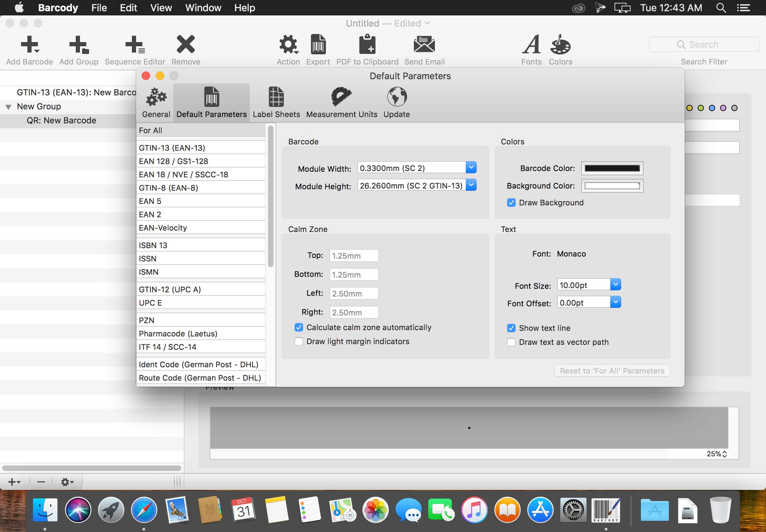Open Trash in the Dock
This screenshot has height=532, width=766.
(721, 510)
